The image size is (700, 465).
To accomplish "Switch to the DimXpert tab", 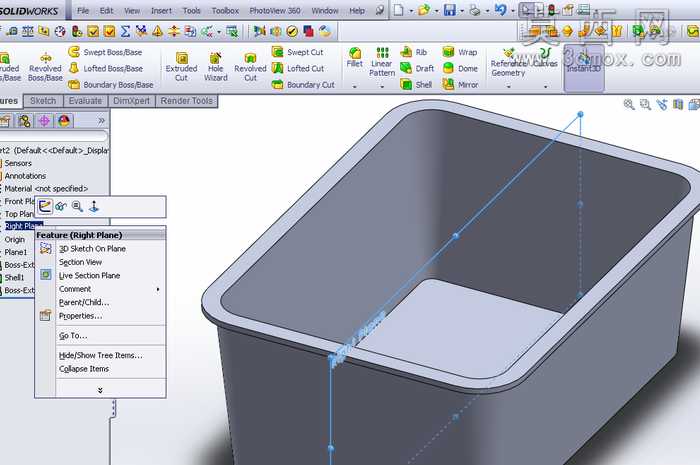I will click(131, 101).
